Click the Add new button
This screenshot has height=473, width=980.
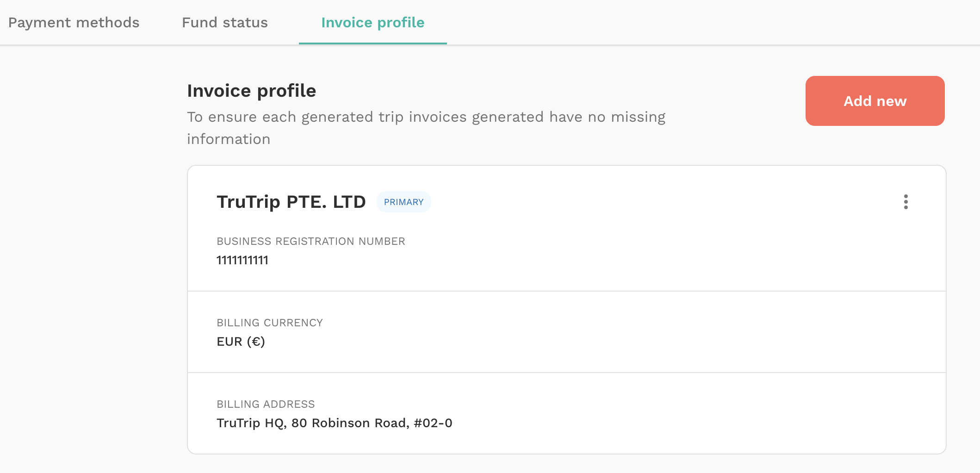click(875, 101)
